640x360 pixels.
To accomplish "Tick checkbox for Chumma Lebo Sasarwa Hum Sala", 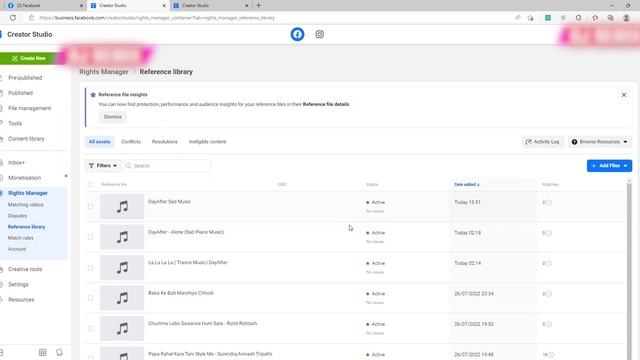I will [x=90, y=329].
